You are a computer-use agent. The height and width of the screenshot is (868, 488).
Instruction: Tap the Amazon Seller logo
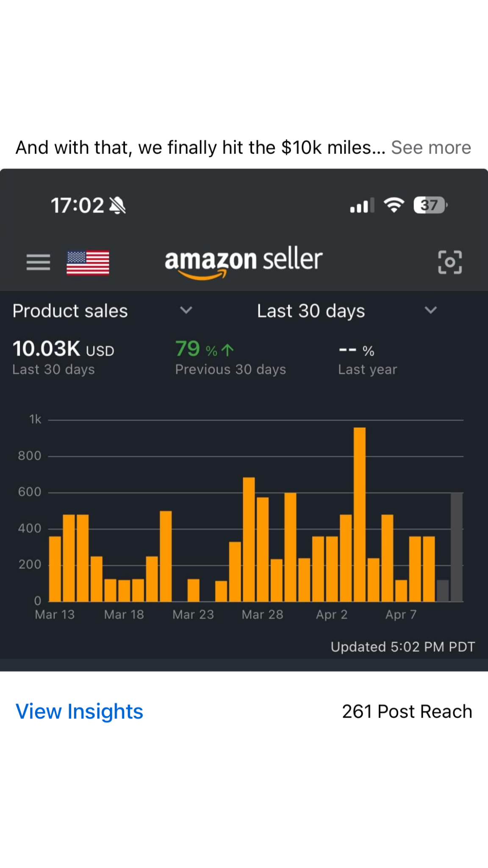tap(244, 262)
